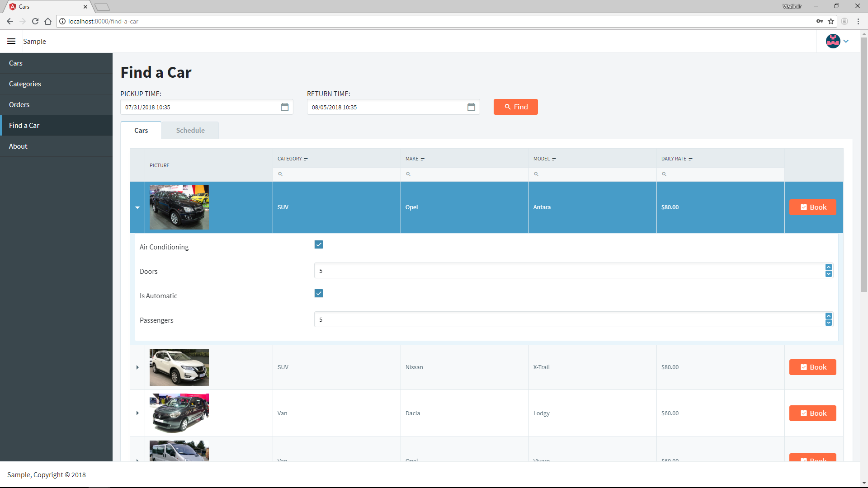The width and height of the screenshot is (868, 488).
Task: Toggle the Is Automatic checkbox
Action: tap(319, 293)
